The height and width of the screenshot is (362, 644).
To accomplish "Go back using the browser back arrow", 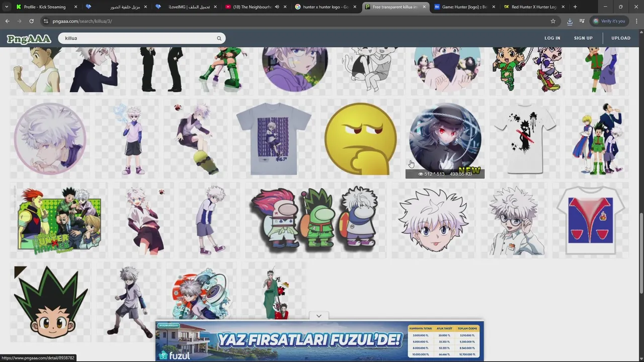I will click(7, 21).
